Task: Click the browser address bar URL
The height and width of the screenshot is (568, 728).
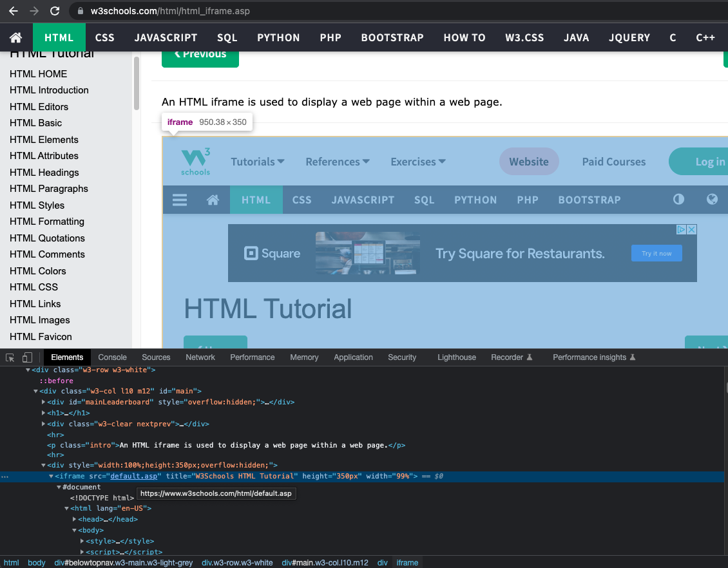Action: [x=170, y=11]
